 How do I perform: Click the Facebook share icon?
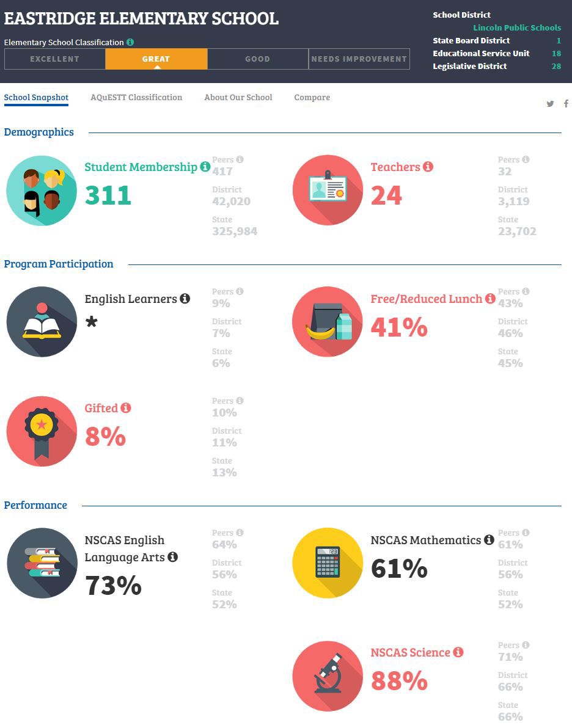(566, 104)
